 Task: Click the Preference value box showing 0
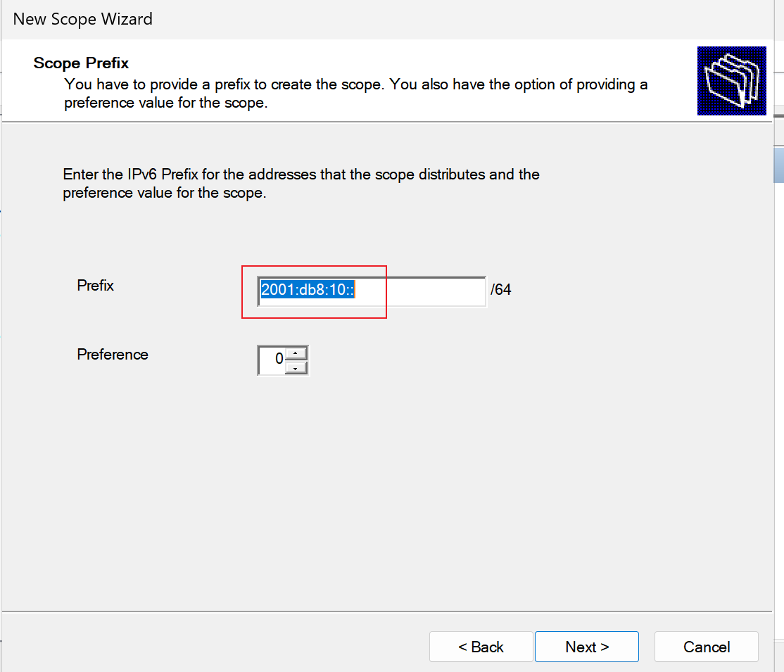272,360
